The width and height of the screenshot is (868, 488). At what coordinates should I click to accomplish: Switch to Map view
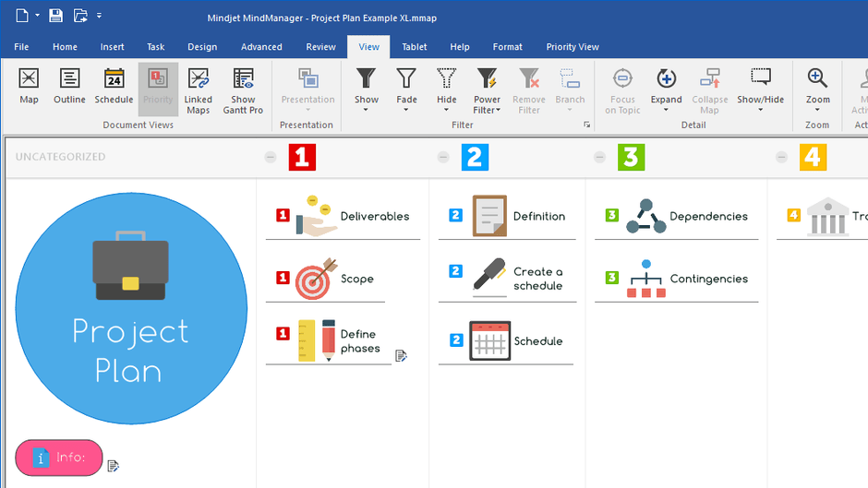(29, 86)
